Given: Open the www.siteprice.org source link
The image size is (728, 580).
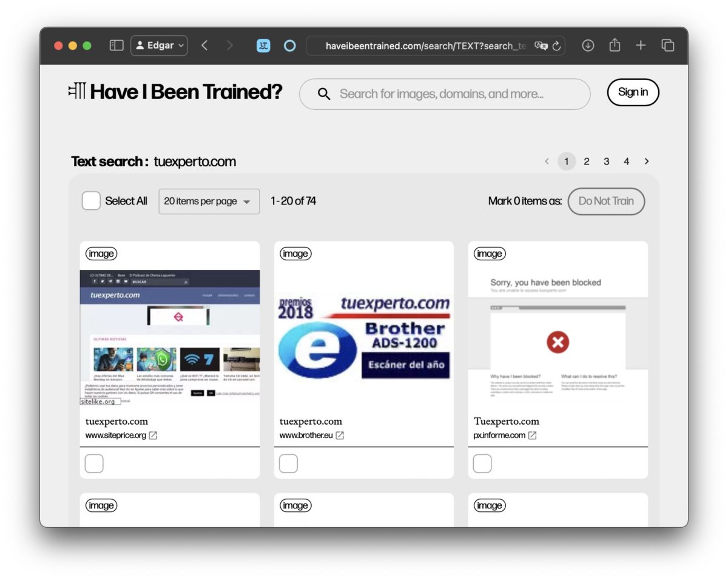Looking at the screenshot, I should point(116,436).
